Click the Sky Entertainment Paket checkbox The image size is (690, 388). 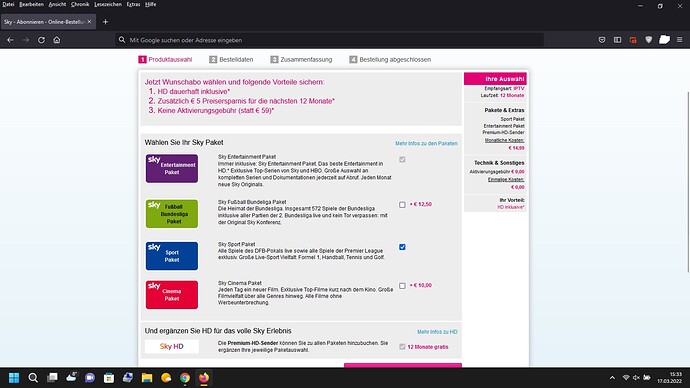tap(402, 160)
